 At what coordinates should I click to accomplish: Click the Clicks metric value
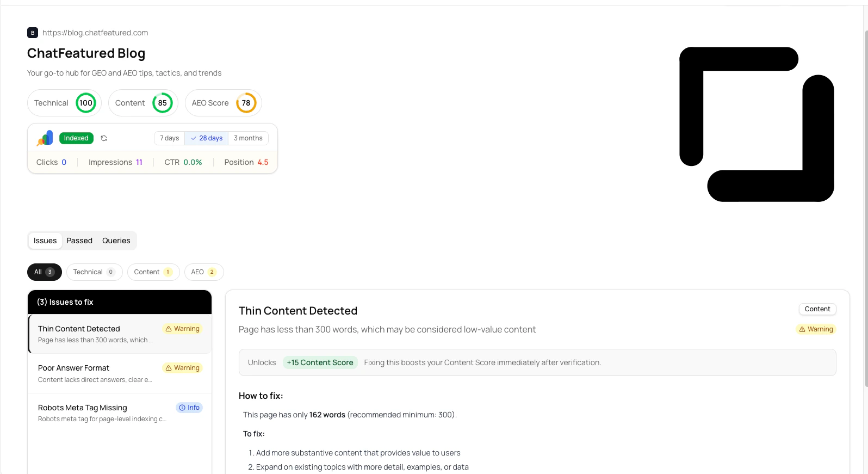pos(64,162)
